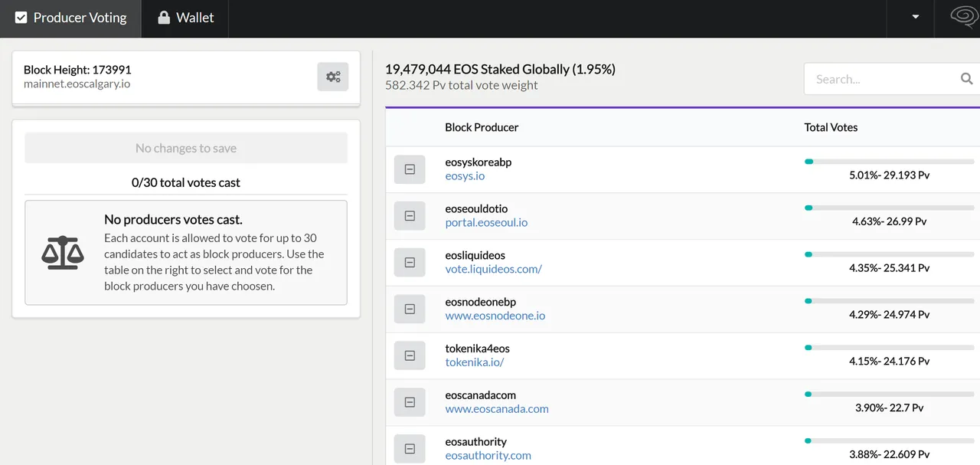Click the No changes to save button
The image size is (980, 465).
(186, 148)
